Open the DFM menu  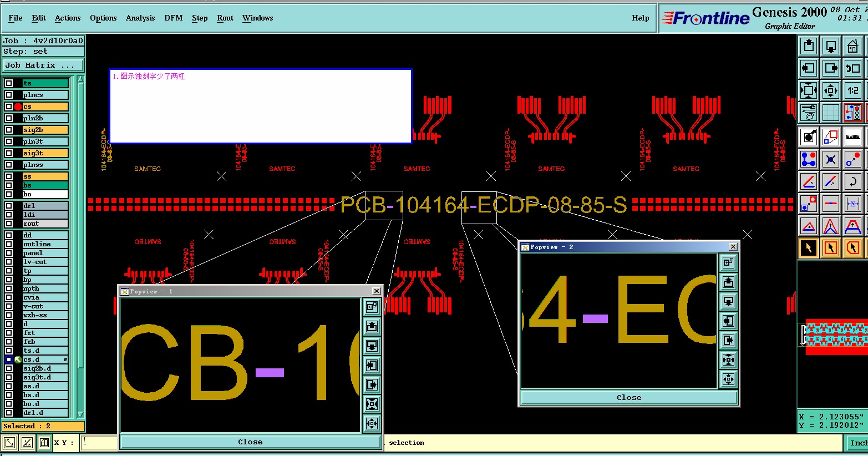pyautogui.click(x=174, y=18)
